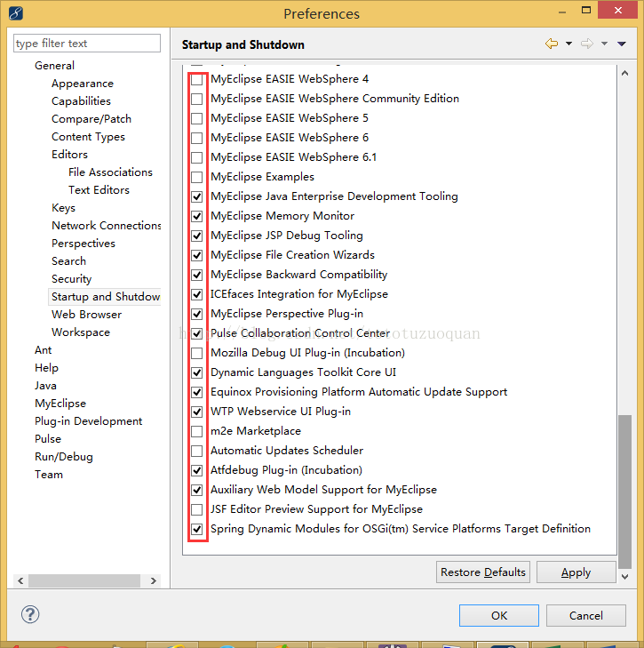Uncheck Spring Dynamic Modules for OSGi Target Definition
Screen dimensions: 644x648
(197, 530)
